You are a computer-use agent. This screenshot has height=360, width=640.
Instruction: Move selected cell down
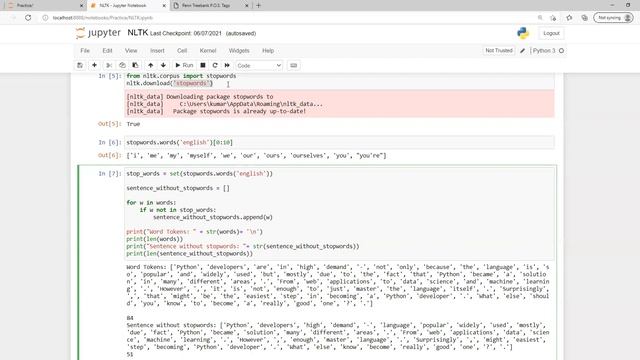point(163,65)
